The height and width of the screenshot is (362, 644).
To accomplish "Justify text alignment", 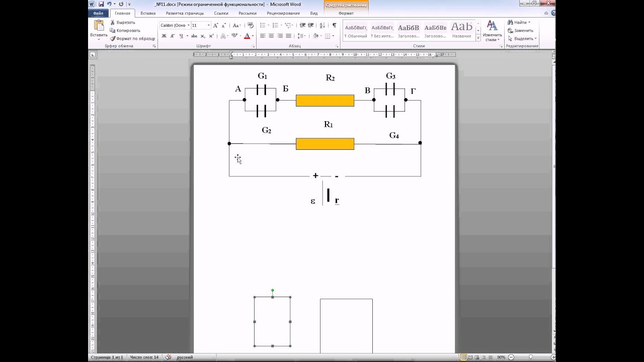I will [288, 36].
